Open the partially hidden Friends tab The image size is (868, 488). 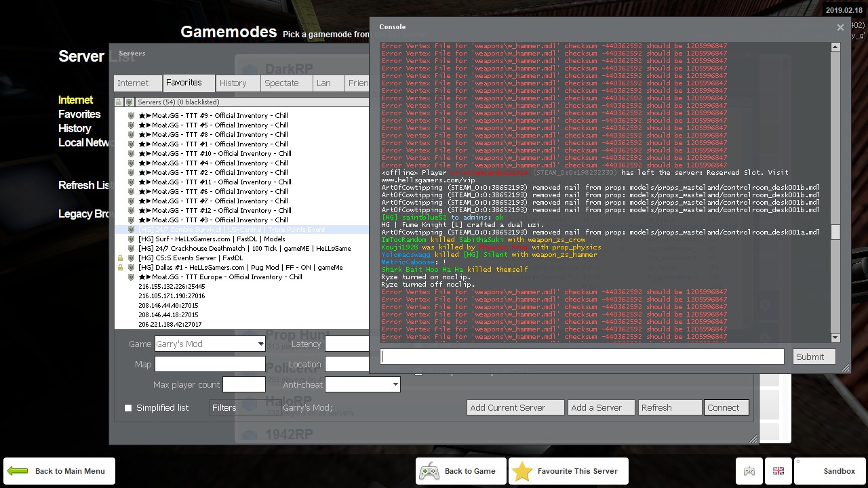click(357, 83)
